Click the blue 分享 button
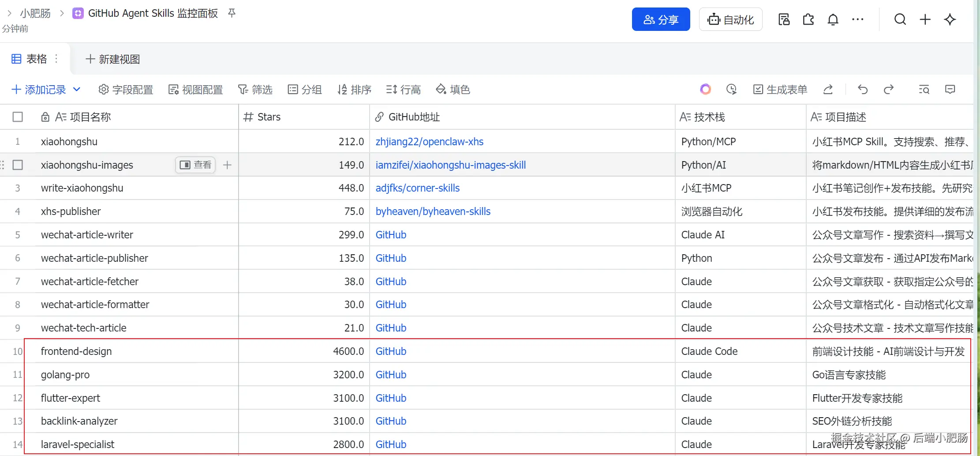 click(661, 19)
